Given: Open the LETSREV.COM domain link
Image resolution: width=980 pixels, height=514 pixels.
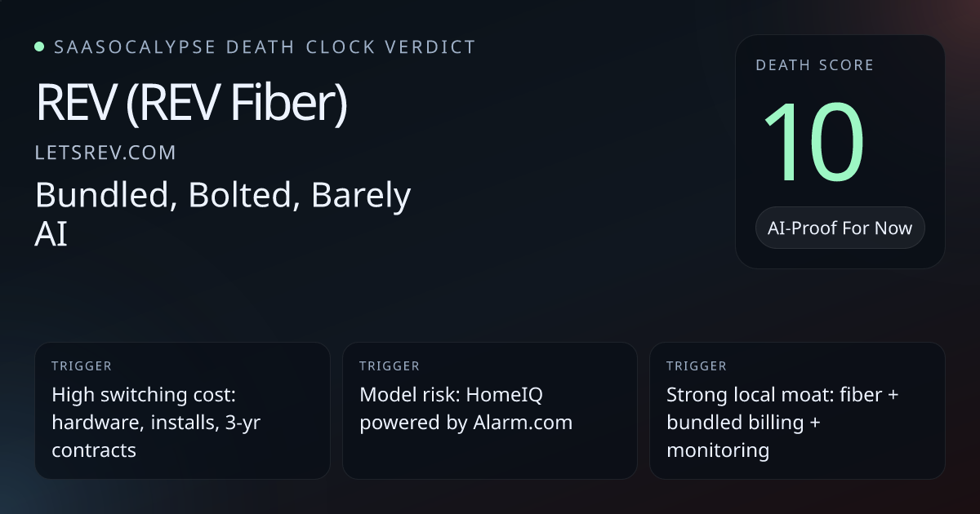Looking at the screenshot, I should coord(105,153).
